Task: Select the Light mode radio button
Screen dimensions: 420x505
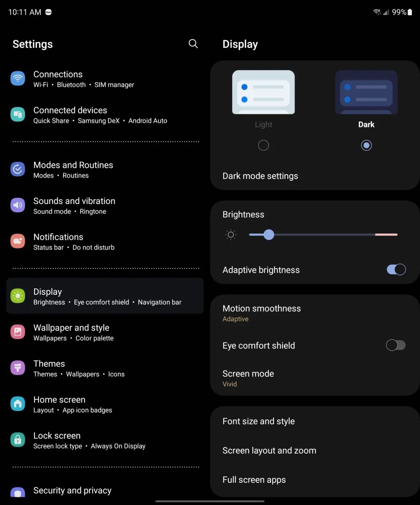Action: [x=264, y=145]
